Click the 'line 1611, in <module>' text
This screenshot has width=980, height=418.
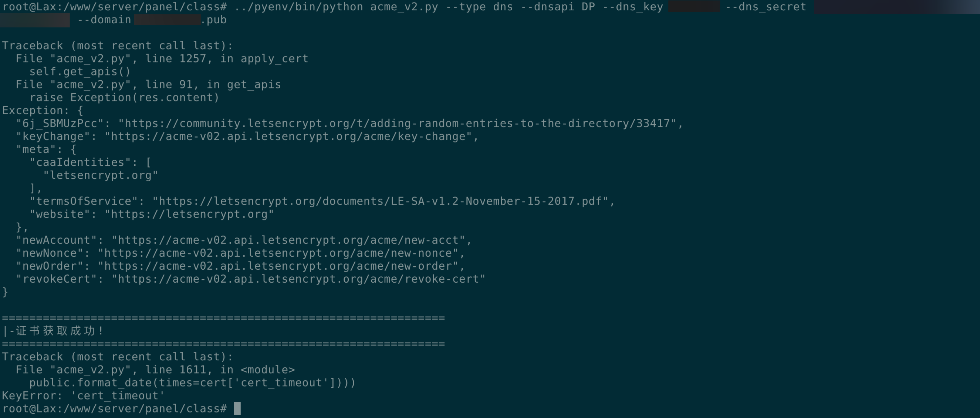pyautogui.click(x=220, y=370)
